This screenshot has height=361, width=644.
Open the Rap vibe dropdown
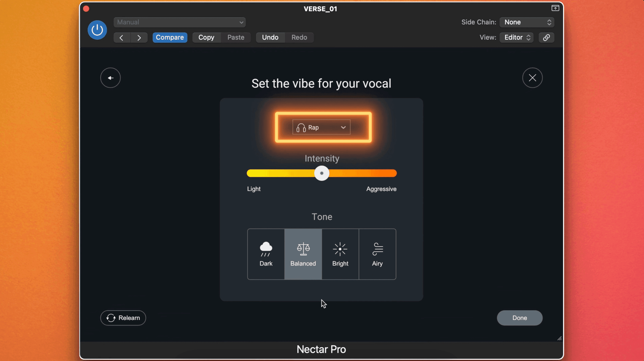(x=321, y=127)
